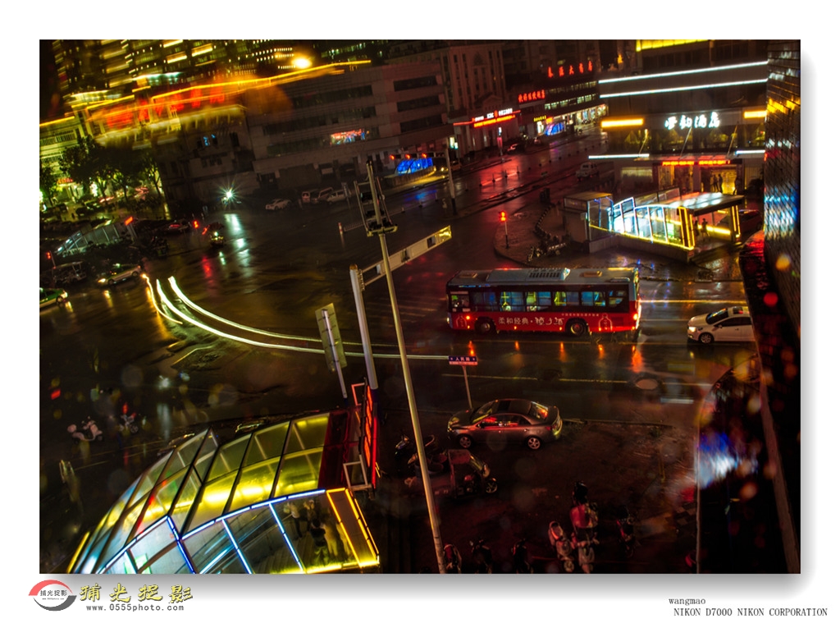Click the silver sedan below the bus
840x637 pixels.
coord(504,422)
